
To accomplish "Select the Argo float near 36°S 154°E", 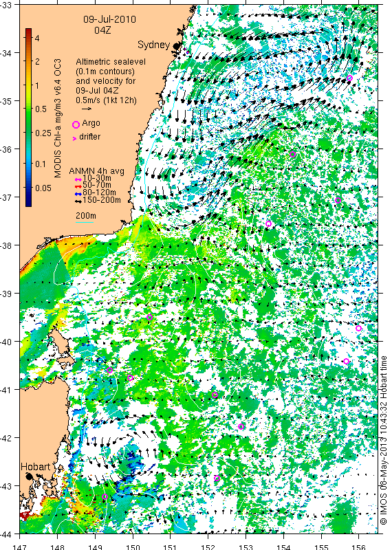I will pos(293,154).
